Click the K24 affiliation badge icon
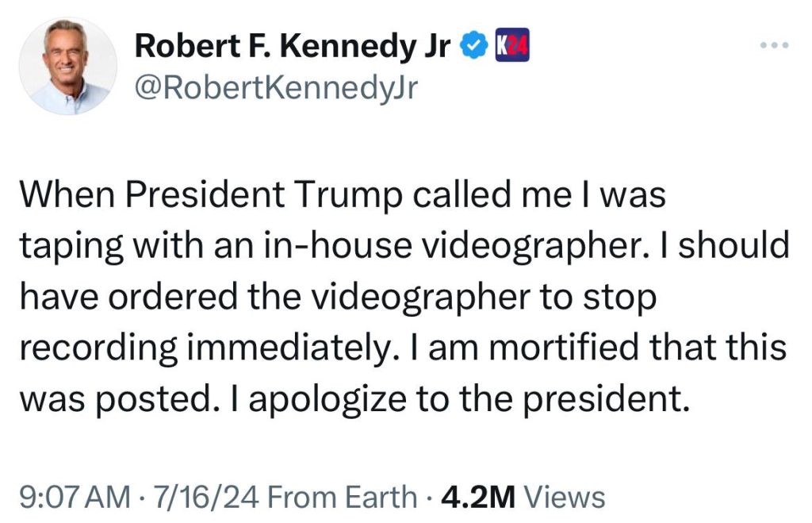 point(511,48)
